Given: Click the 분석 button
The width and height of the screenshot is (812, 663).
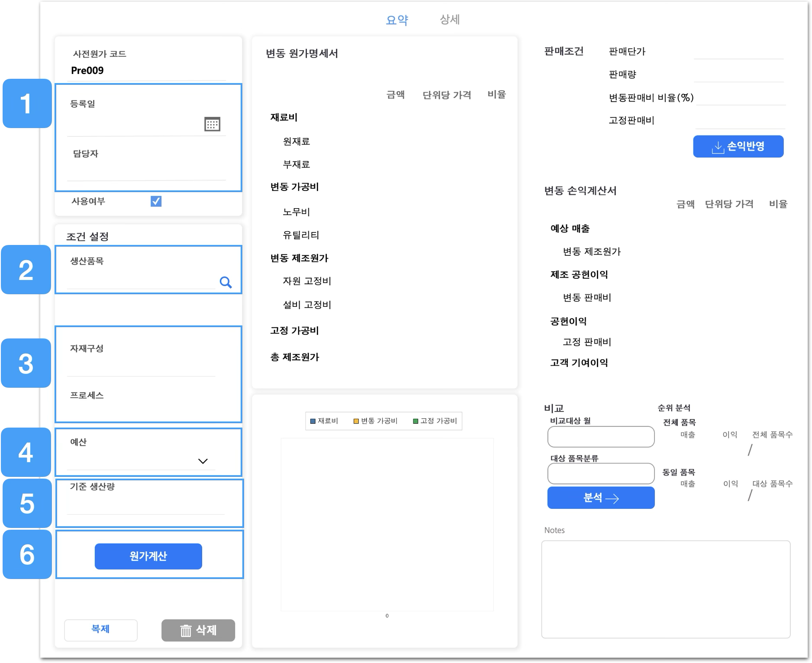Looking at the screenshot, I should click(601, 498).
